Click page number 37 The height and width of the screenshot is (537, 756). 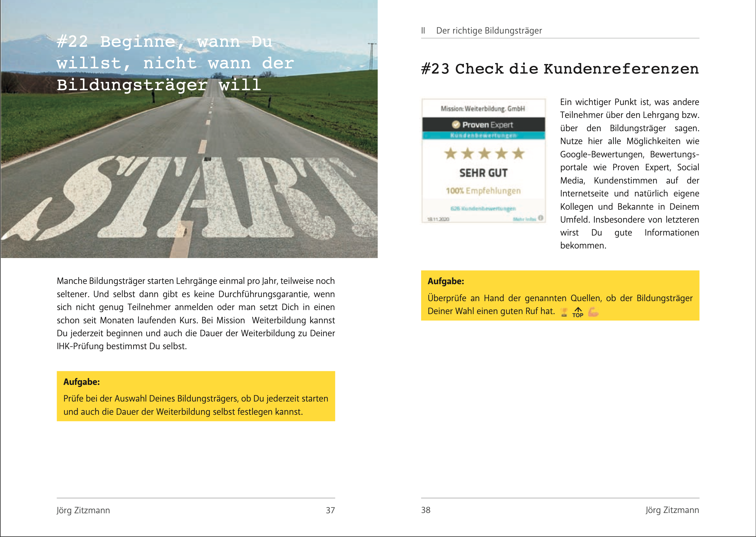coord(330,510)
